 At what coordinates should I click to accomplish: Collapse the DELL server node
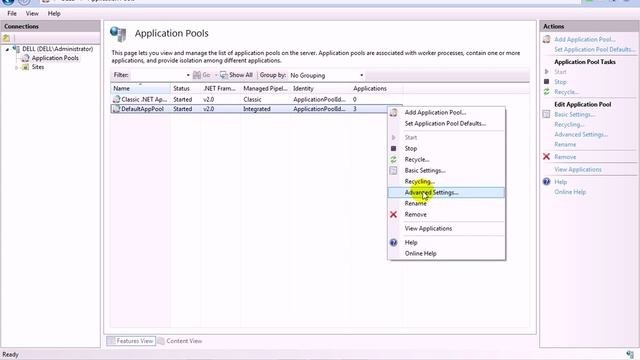click(x=7, y=49)
